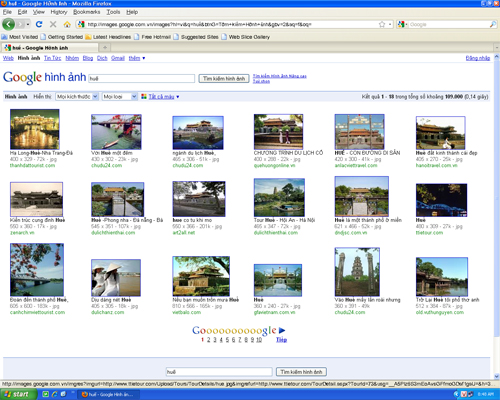Click the blue next arrow beside Google pagination
This screenshot has width=500, height=400.
point(282,330)
